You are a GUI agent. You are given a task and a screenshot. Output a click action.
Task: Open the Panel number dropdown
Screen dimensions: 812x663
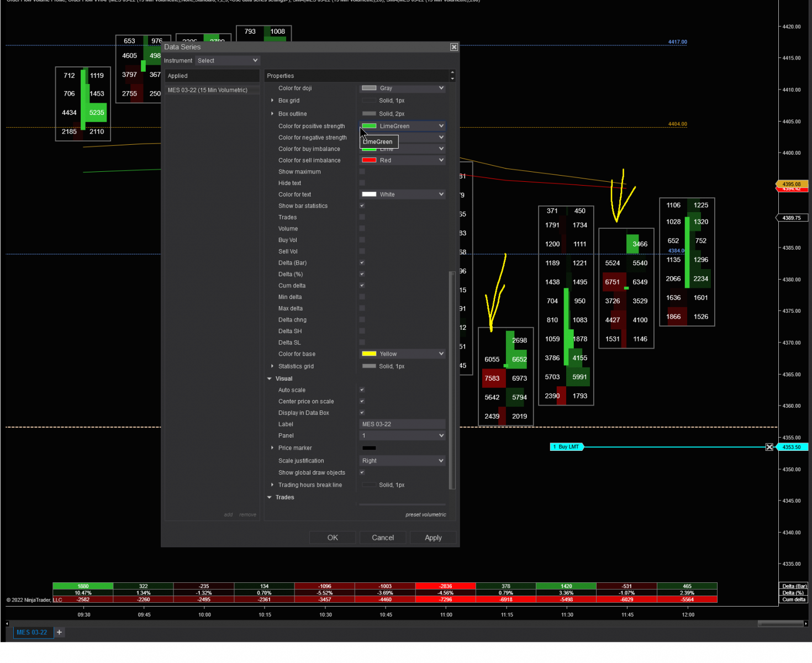point(402,436)
